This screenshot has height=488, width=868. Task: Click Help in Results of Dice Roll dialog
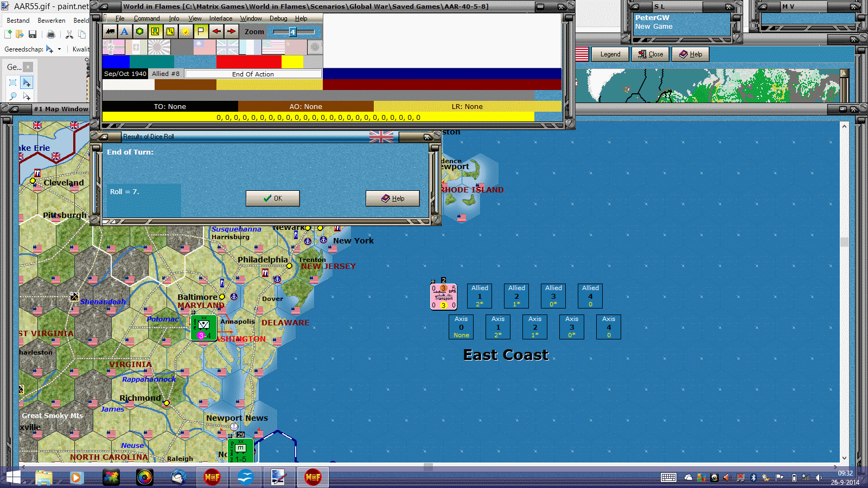[x=393, y=198]
